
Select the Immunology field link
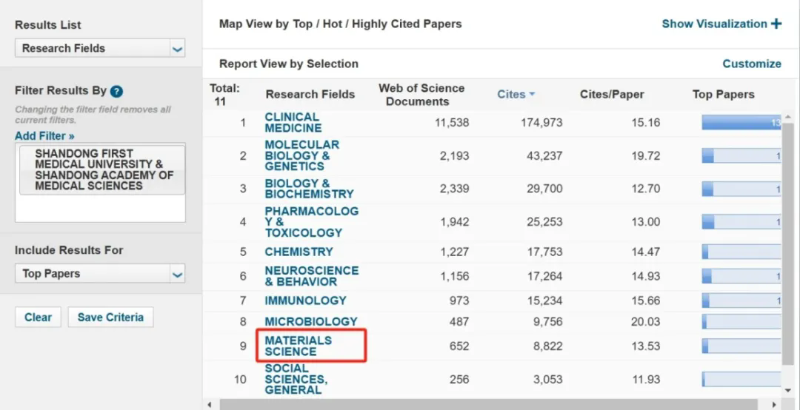(305, 300)
